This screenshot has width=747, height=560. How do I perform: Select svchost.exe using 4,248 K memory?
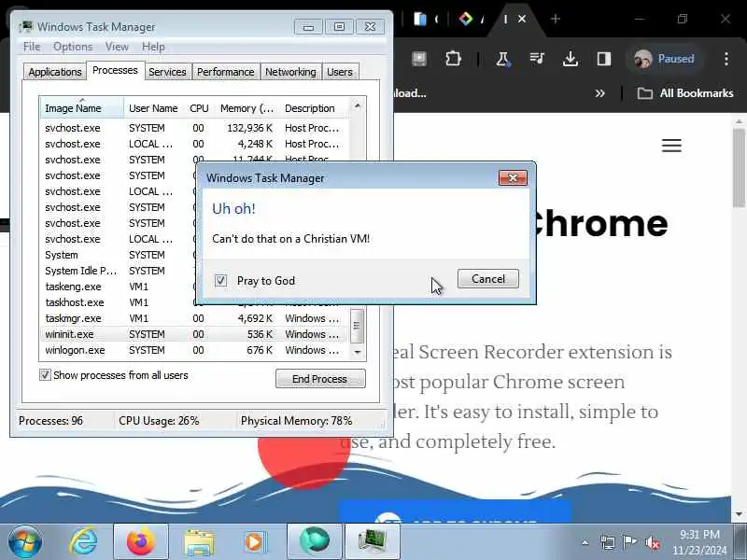coord(194,144)
